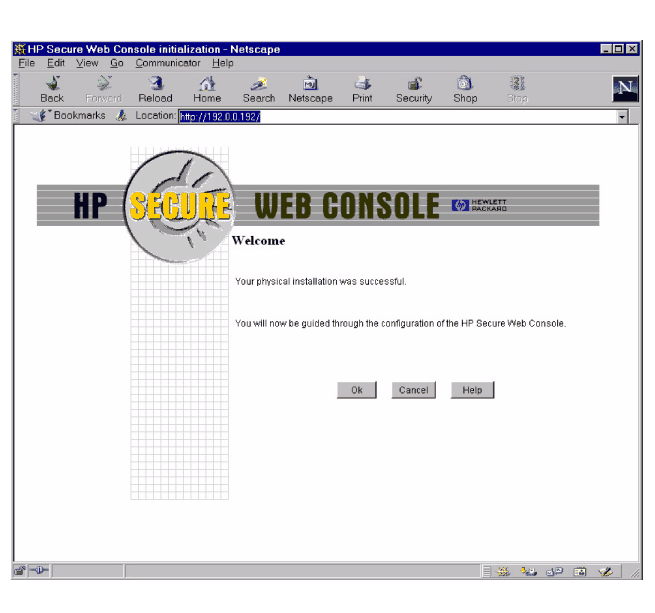The image size is (655, 613).
Task: Open Address Book from the component bar
Action: pos(580,571)
